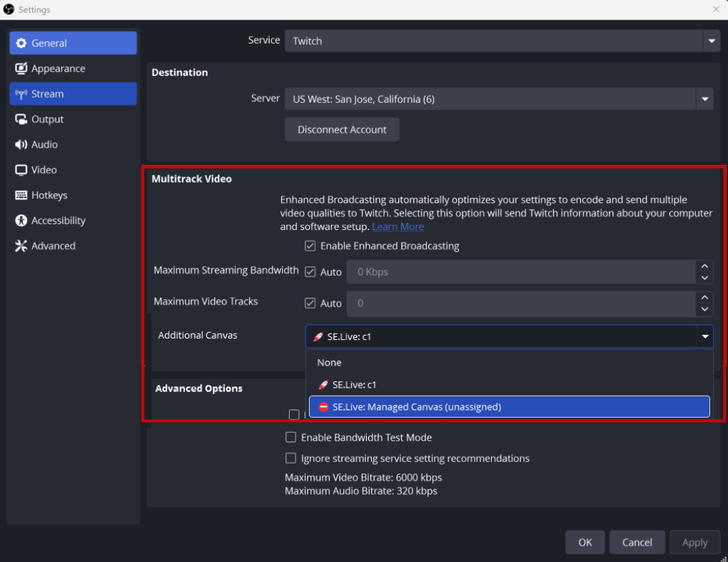Uncheck Enable Enhanced Broadcasting checkbox
This screenshot has height=562, width=728.
tap(310, 246)
